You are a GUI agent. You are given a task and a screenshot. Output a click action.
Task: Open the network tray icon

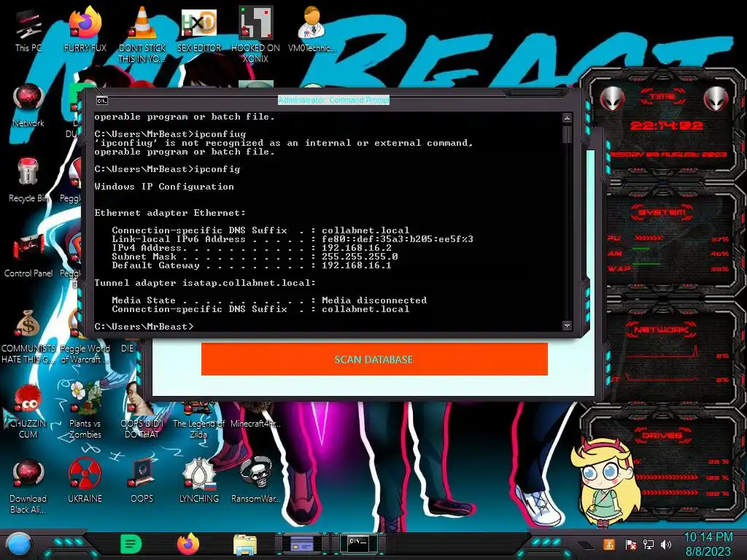coord(649,544)
